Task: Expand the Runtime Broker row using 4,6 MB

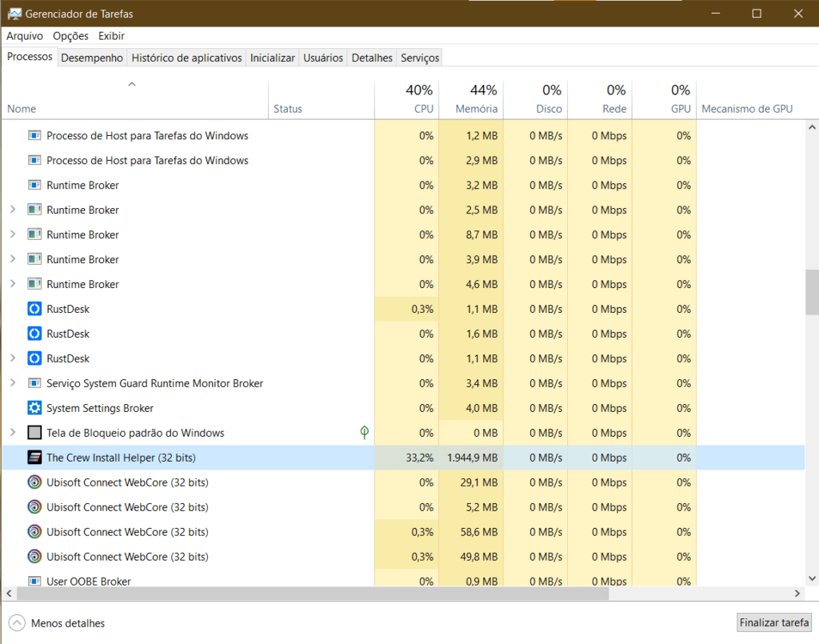Action: (13, 284)
